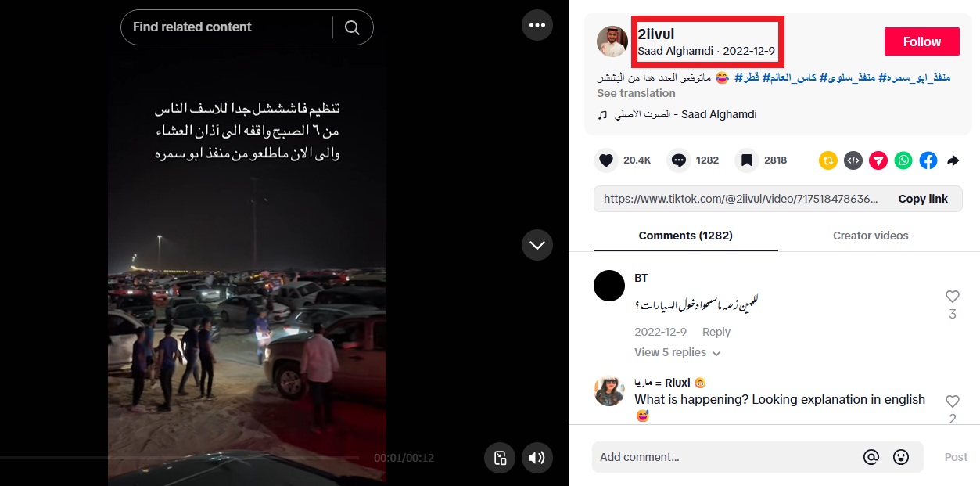Share to WhatsApp icon

[903, 160]
